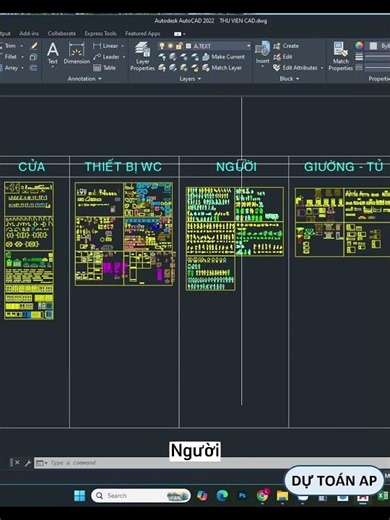Click the Offset icon beside Array
The width and height of the screenshot is (390, 520).
coord(33,68)
